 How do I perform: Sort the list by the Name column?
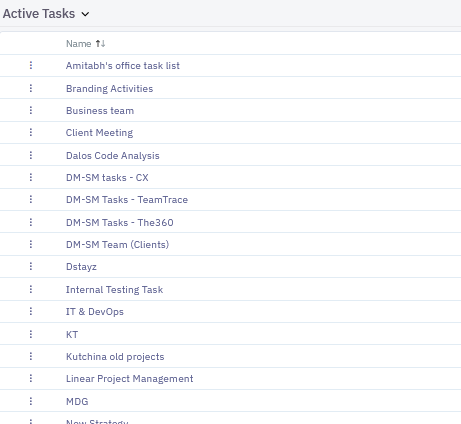100,43
